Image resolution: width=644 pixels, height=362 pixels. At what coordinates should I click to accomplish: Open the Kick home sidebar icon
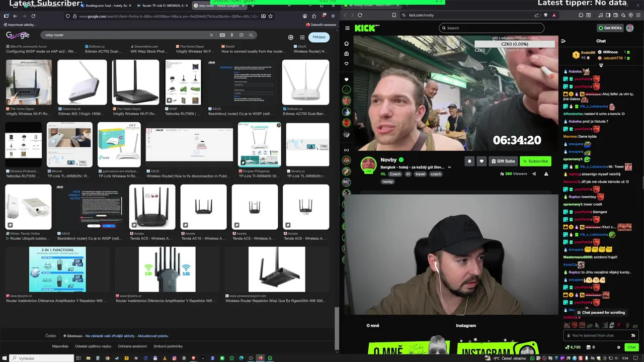tap(346, 44)
